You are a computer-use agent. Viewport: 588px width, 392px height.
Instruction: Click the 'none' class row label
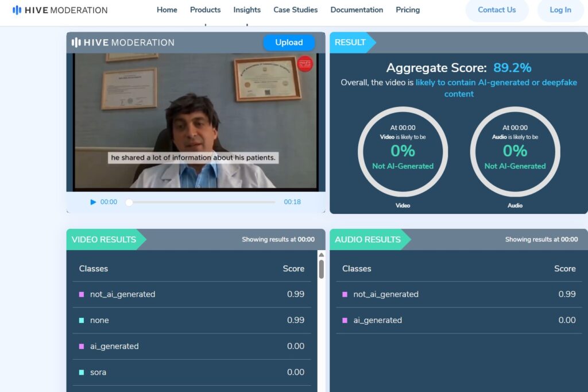point(99,320)
